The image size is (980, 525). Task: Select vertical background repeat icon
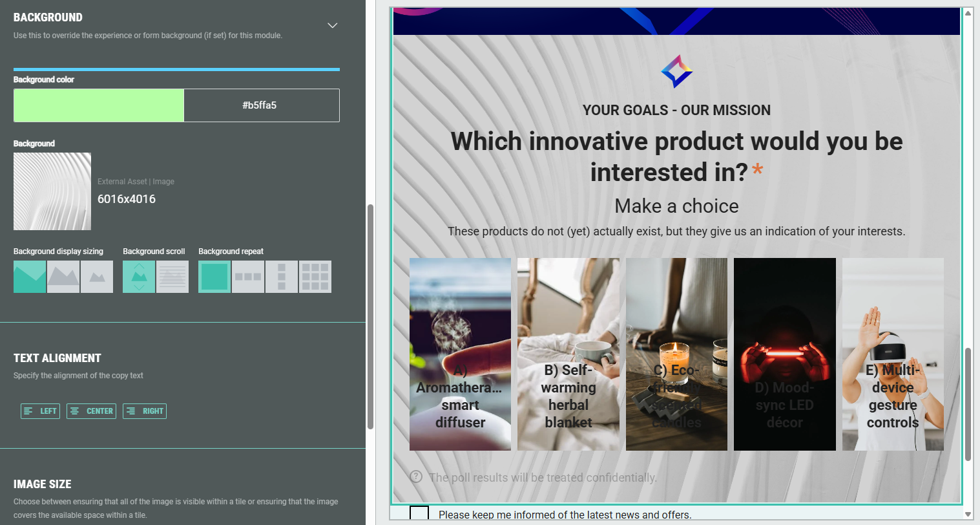pos(282,277)
